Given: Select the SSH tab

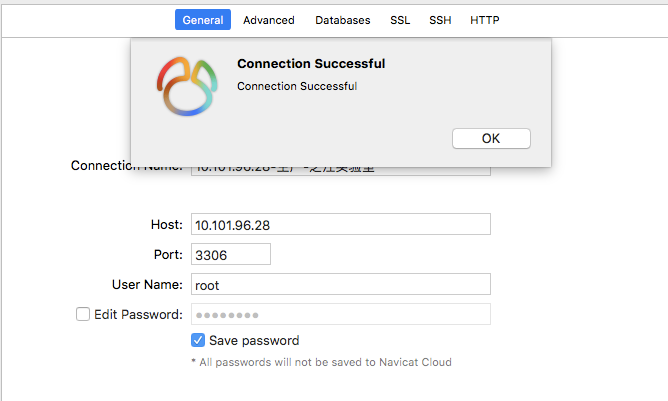Looking at the screenshot, I should [440, 20].
